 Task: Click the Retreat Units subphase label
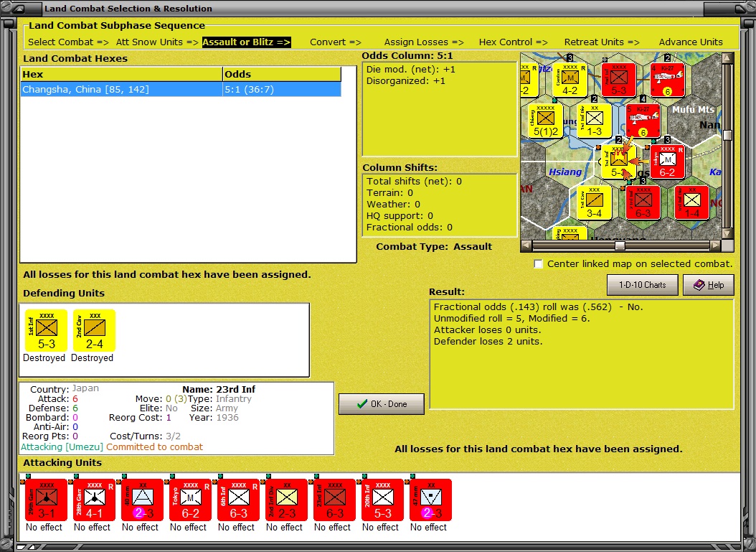602,42
